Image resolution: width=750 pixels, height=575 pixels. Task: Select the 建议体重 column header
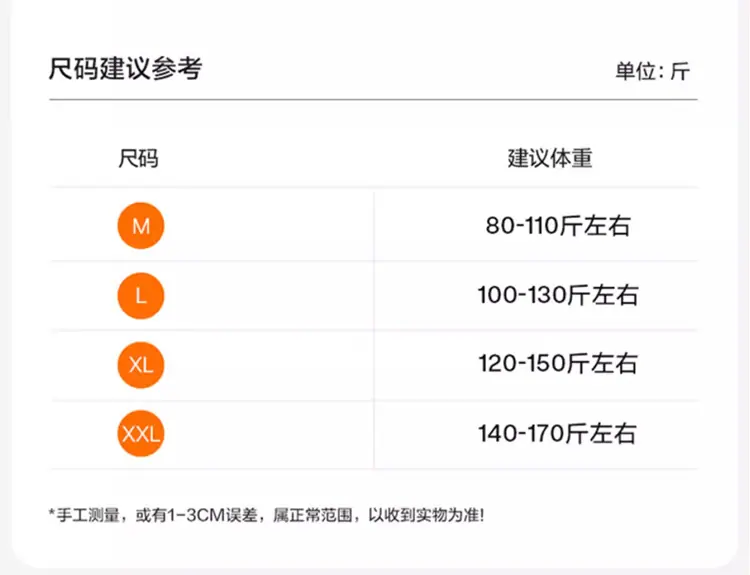pyautogui.click(x=550, y=158)
